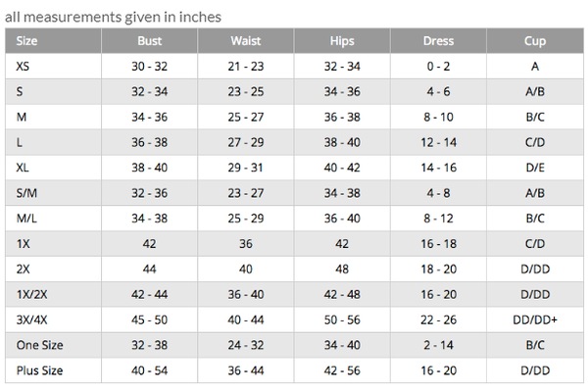Click the Dress column header
This screenshot has height=391, width=588.
[x=438, y=41]
